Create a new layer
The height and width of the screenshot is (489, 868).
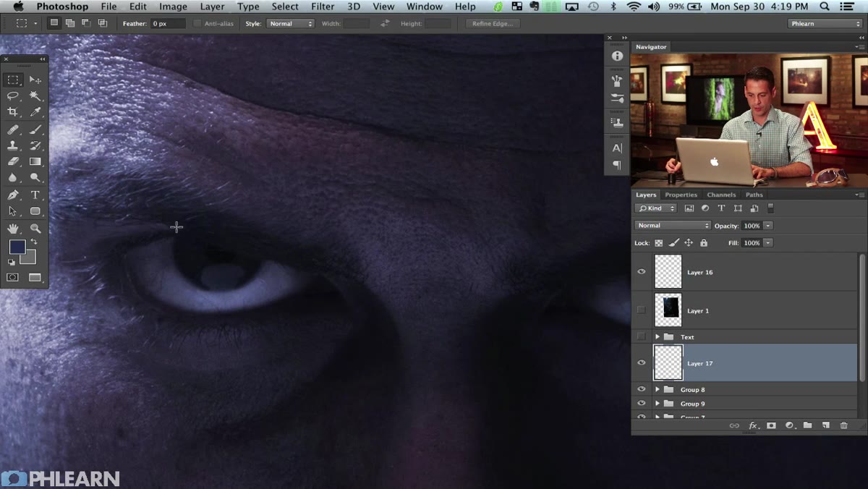(825, 425)
